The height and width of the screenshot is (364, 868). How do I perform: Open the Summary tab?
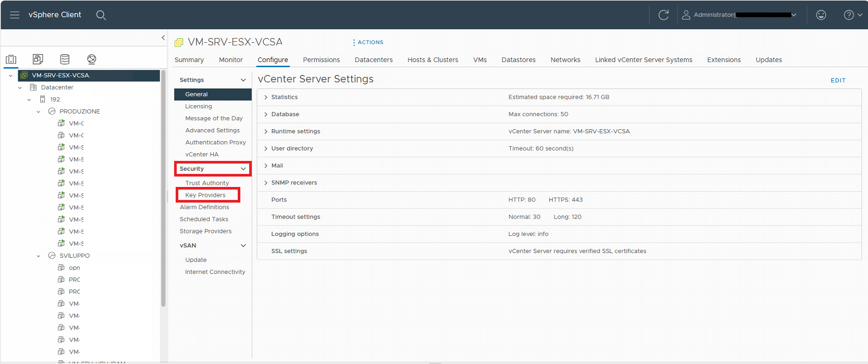pyautogui.click(x=189, y=60)
